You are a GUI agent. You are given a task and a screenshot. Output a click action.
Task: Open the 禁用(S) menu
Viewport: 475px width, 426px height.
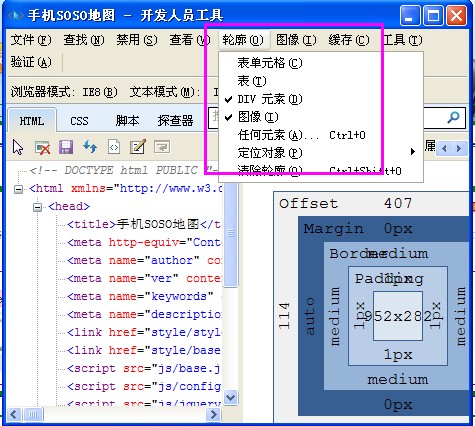(x=137, y=40)
